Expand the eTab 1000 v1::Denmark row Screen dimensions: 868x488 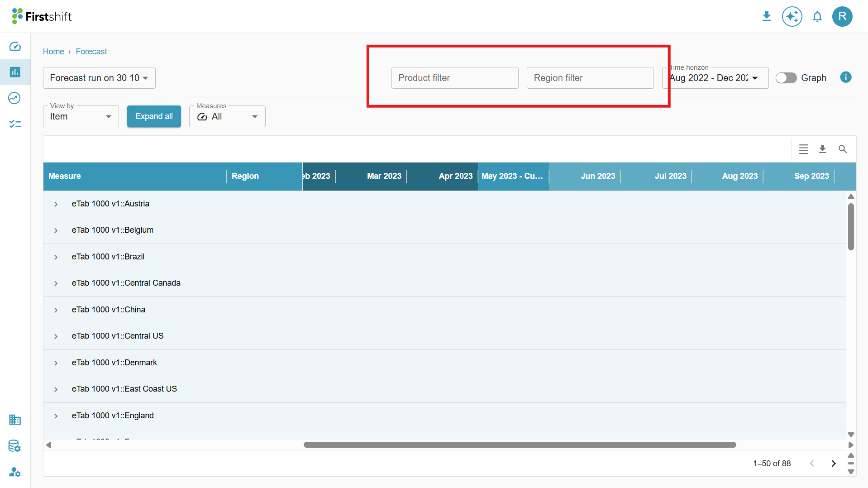(x=56, y=363)
